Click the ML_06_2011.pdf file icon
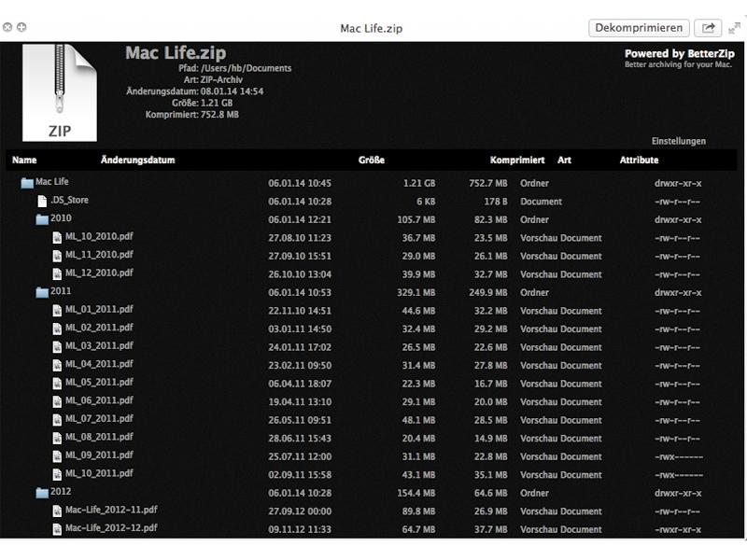747x560 pixels. [x=57, y=401]
